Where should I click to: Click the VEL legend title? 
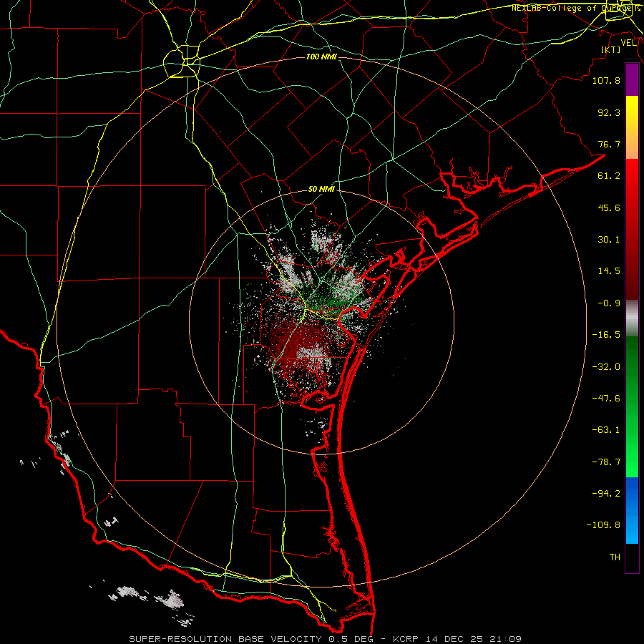point(629,42)
